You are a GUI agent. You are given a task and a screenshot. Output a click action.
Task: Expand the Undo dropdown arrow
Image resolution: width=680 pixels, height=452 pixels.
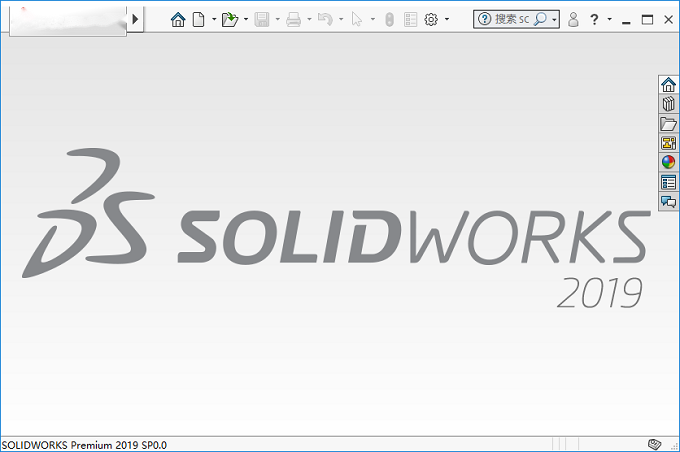coord(341,20)
